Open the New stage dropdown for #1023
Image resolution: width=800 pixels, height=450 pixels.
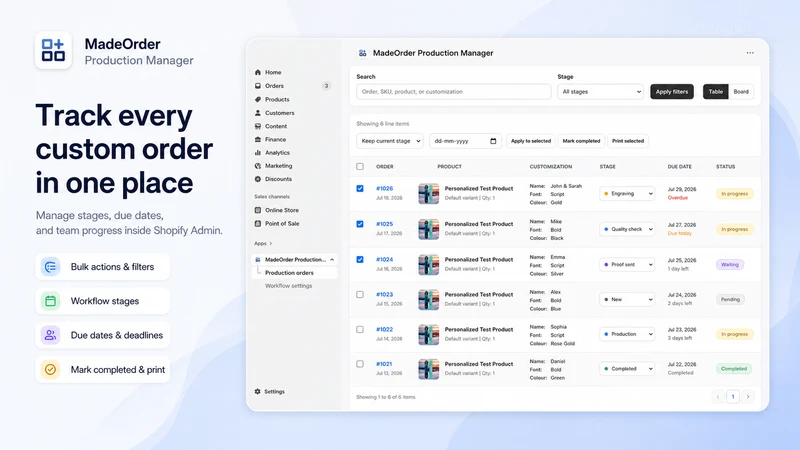point(627,299)
